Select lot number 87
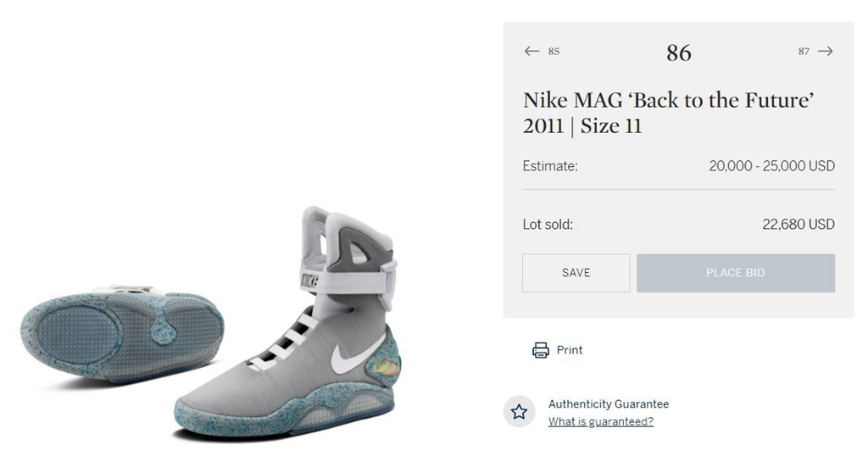This screenshot has height=456, width=868. click(804, 52)
